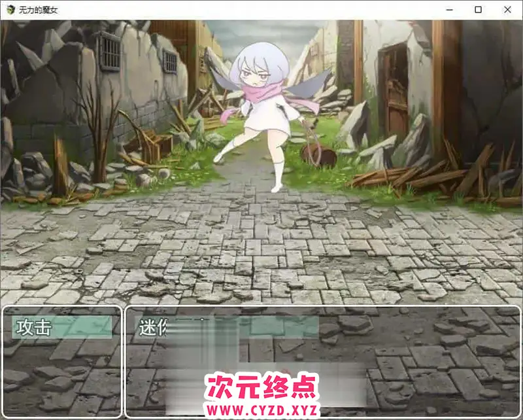Image resolution: width=523 pixels, height=420 pixels.
Task: Choose the 攻击 battle command
Action: click(x=61, y=327)
